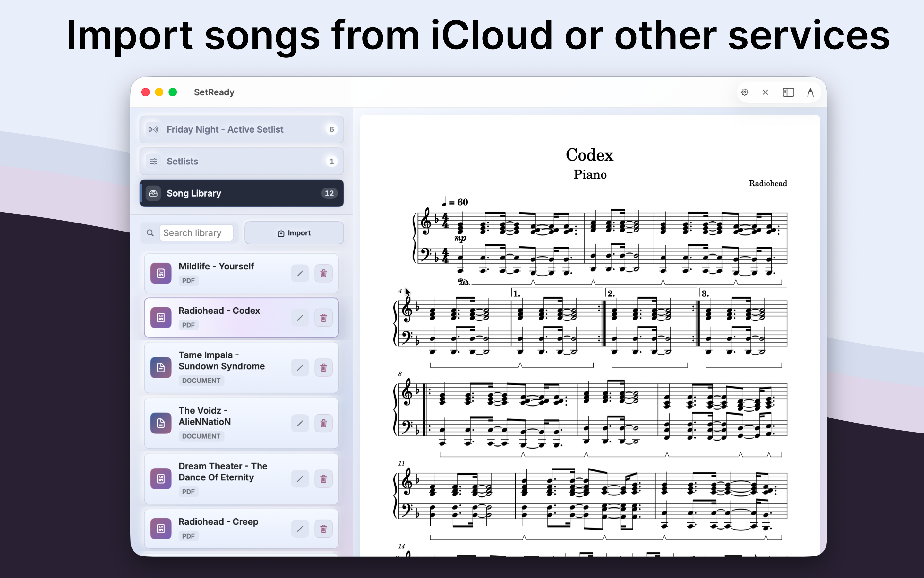Viewport: 924px width, 578px height.
Task: Click the Radiohead composer credit on sheet
Action: click(x=768, y=183)
